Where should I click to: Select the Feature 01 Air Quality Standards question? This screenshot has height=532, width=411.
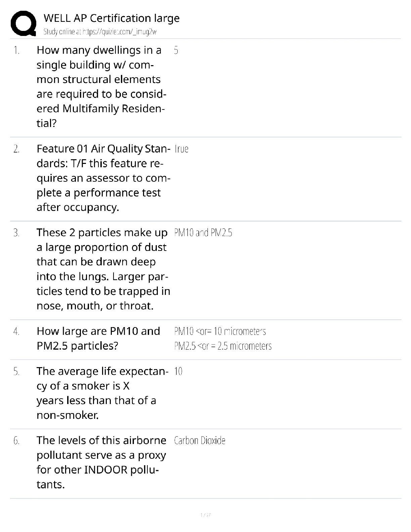click(103, 178)
